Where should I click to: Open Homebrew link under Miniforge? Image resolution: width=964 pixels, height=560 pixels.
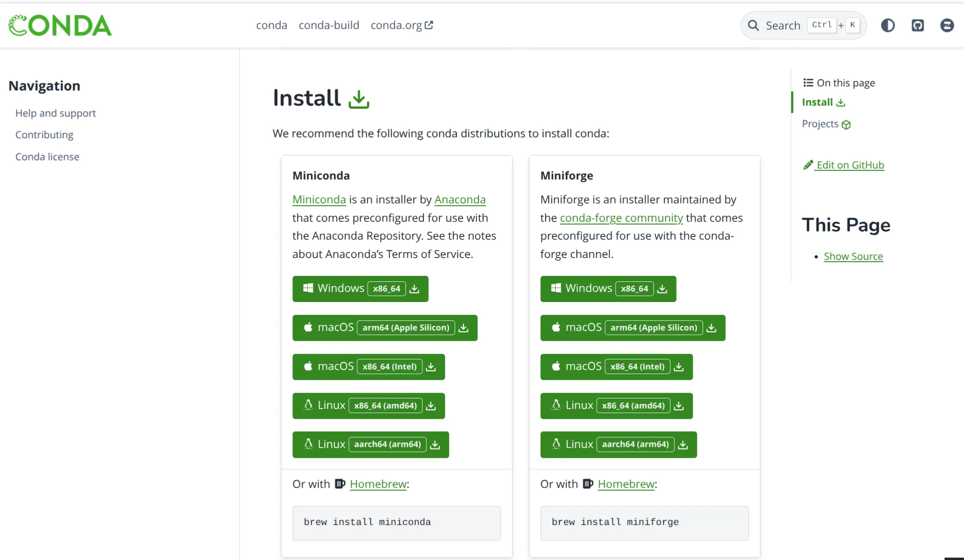626,484
